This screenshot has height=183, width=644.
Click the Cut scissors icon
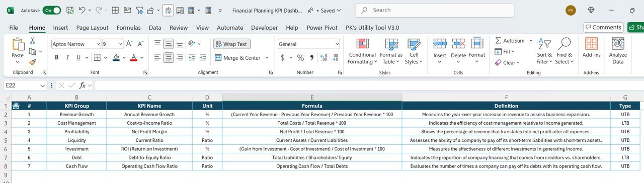point(32,41)
